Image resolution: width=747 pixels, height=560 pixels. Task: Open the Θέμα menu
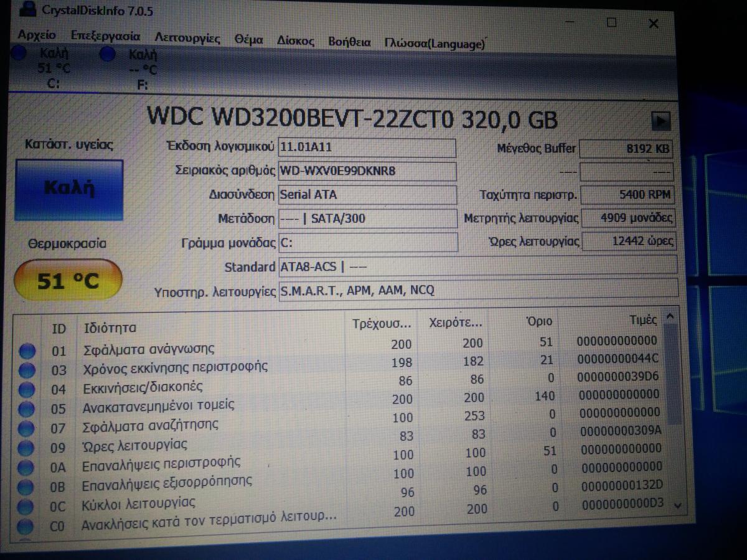[x=249, y=40]
